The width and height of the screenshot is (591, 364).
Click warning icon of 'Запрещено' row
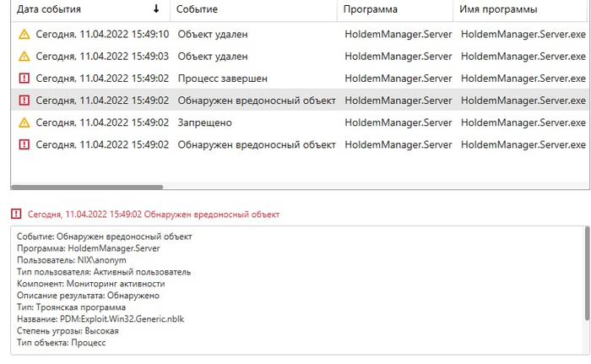click(24, 122)
